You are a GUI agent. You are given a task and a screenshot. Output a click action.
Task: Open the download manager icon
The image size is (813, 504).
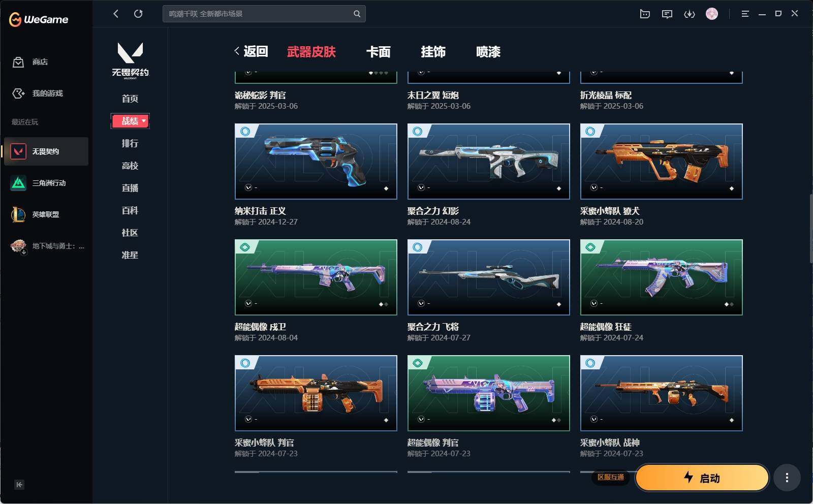click(x=690, y=14)
